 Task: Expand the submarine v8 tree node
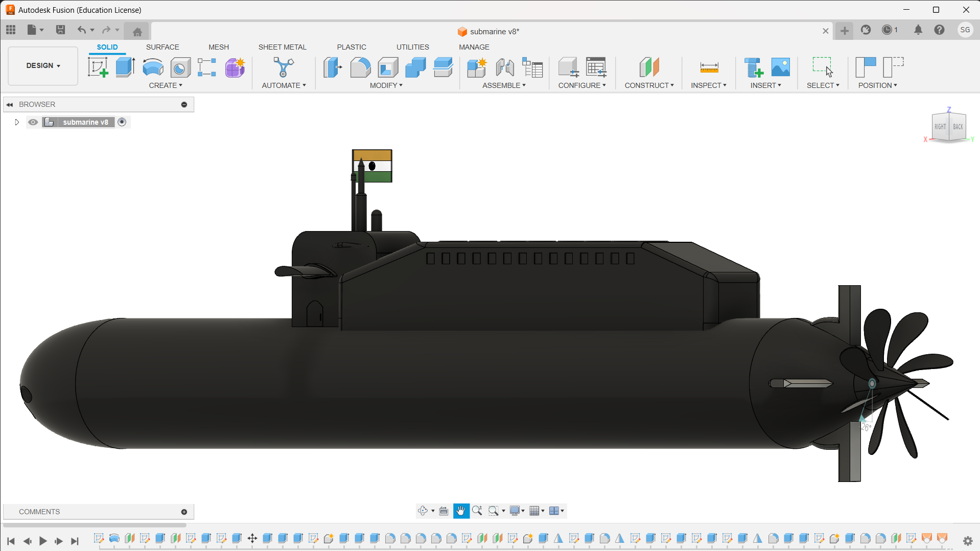pyautogui.click(x=16, y=122)
